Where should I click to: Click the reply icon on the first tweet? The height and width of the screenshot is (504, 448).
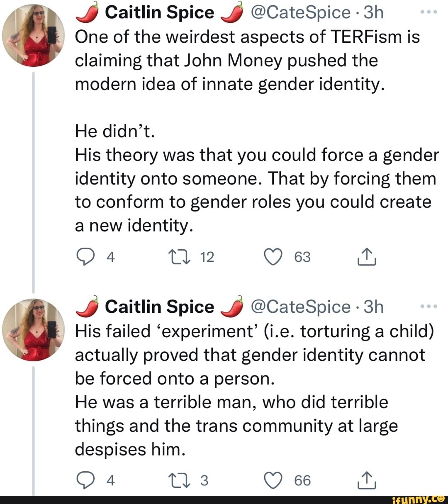tap(86, 257)
